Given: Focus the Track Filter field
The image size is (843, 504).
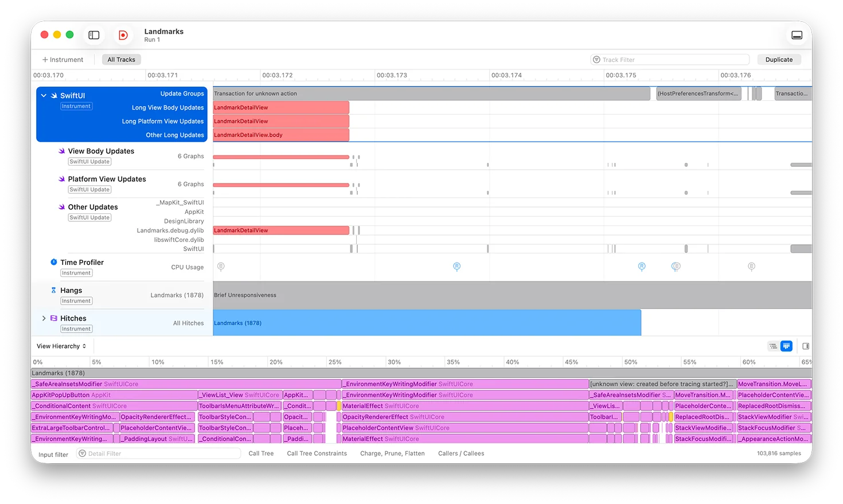Looking at the screenshot, I should tap(670, 60).
